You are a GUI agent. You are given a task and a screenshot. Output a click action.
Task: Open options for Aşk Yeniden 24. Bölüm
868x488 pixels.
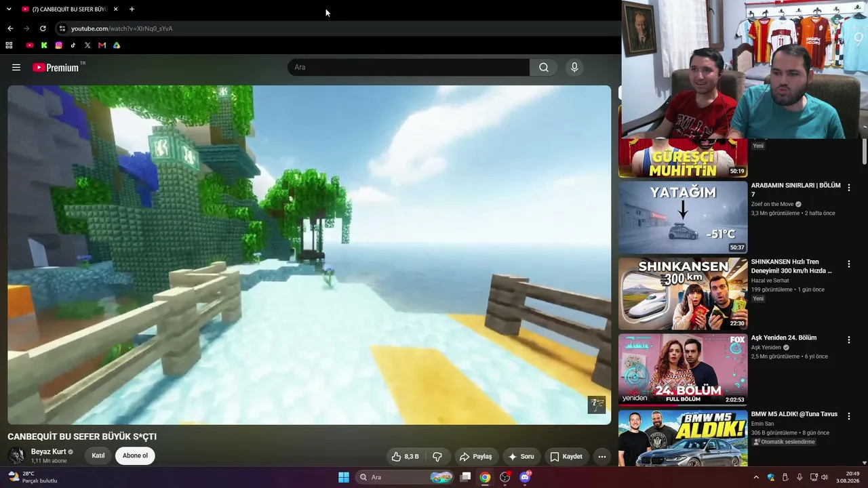pos(848,340)
